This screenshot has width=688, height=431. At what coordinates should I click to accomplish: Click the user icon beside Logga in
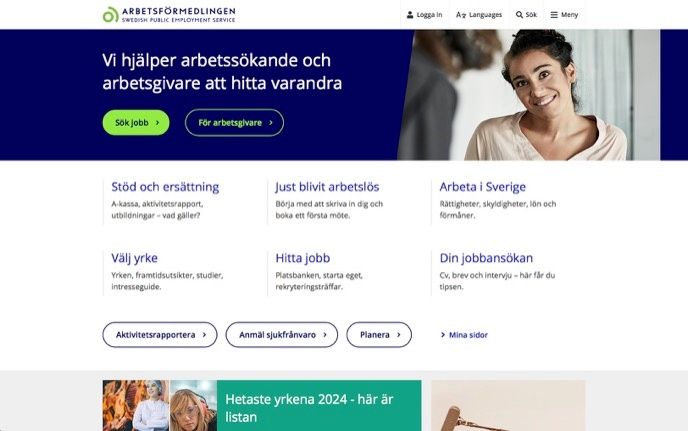point(410,14)
